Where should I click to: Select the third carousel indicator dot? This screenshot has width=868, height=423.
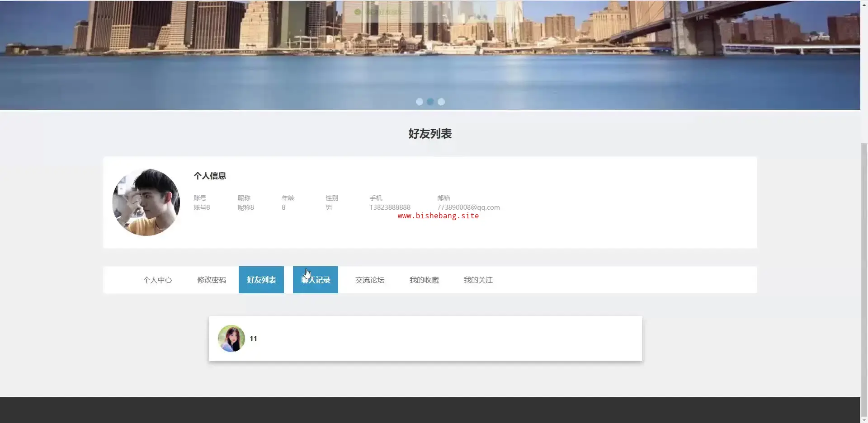[x=441, y=102]
